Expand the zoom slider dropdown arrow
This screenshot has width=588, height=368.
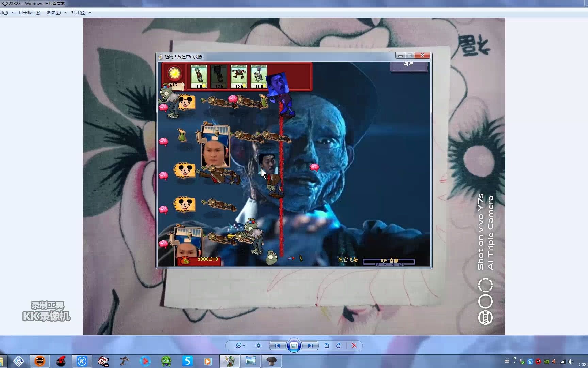244,346
